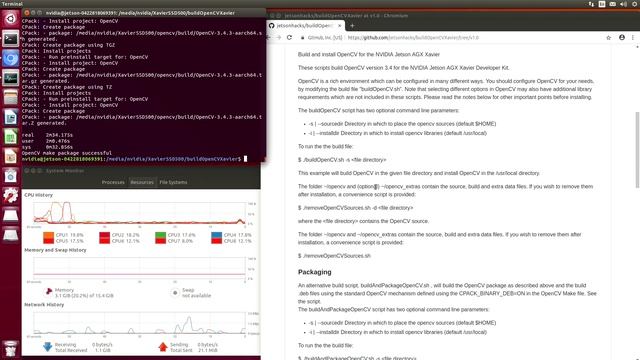Open the Trash in the dock

[11, 349]
